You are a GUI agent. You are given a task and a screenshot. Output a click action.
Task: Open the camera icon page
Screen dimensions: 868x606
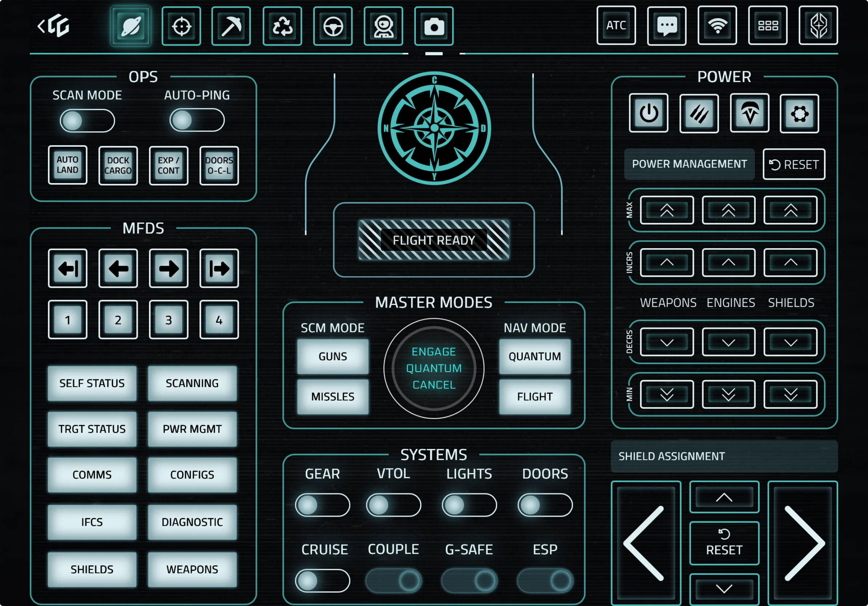(x=434, y=26)
